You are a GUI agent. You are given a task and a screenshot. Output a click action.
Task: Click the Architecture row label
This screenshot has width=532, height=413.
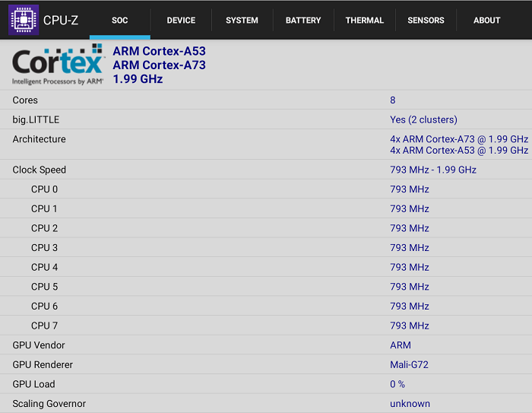tap(39, 139)
